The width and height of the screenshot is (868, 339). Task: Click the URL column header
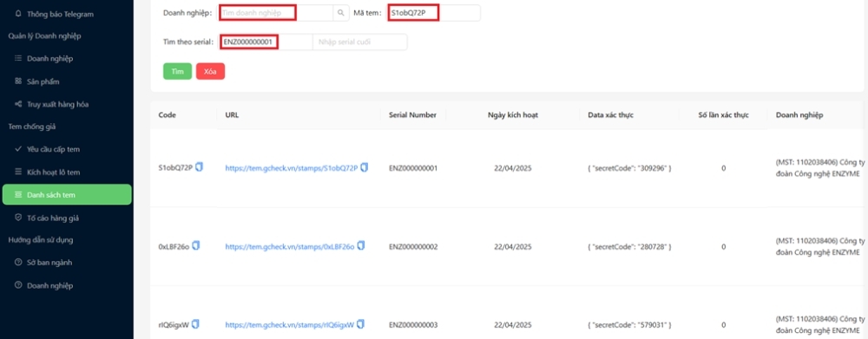tap(232, 115)
